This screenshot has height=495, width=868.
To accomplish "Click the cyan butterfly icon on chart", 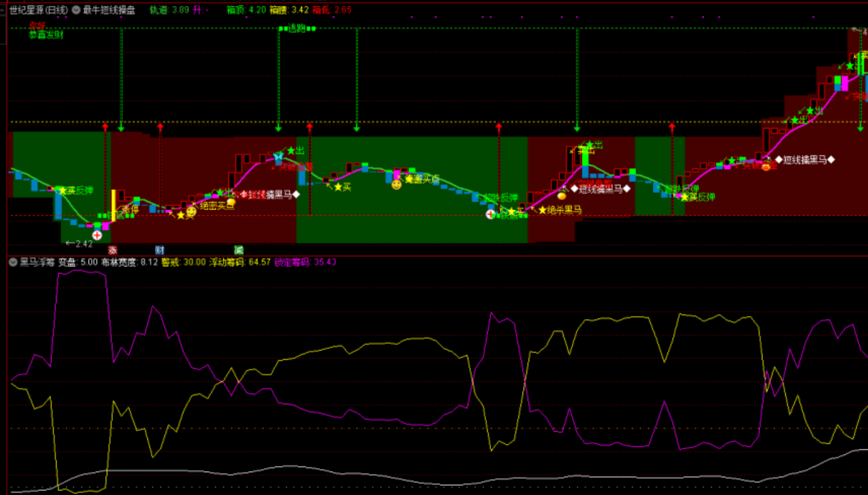I will 278,156.
